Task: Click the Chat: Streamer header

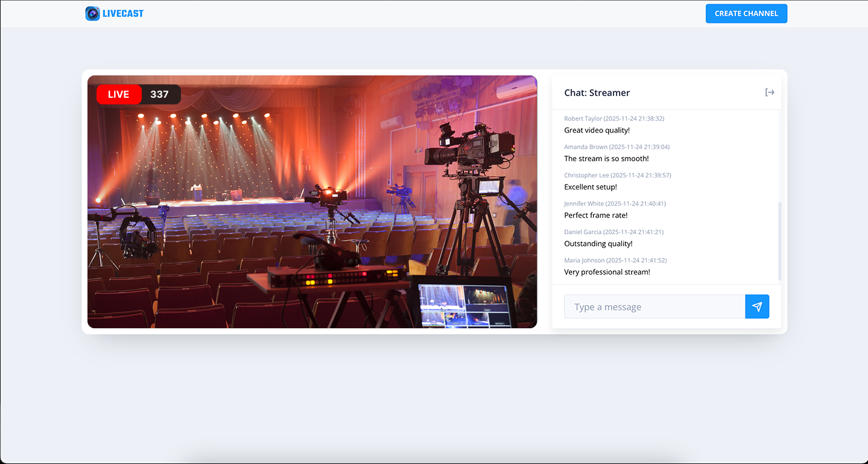Action: click(597, 92)
